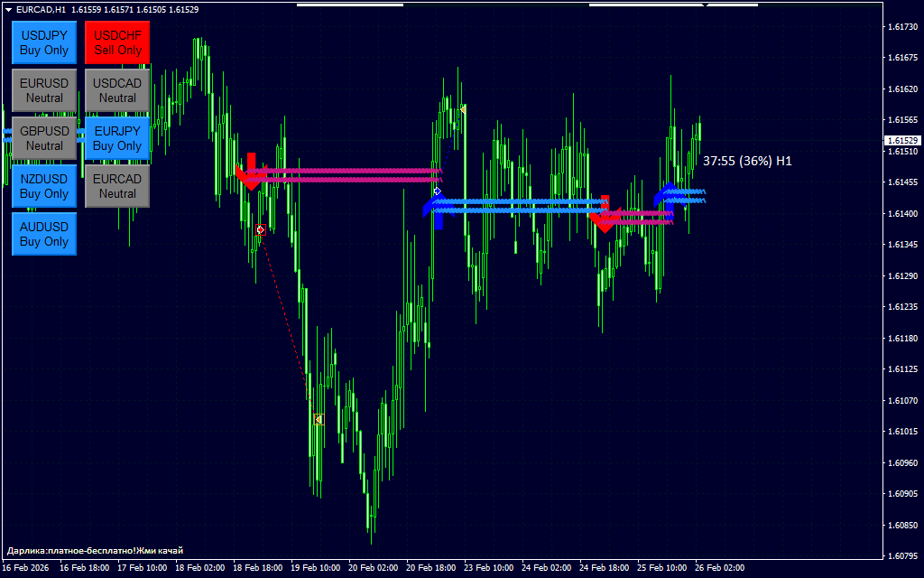Screen dimensions: 924x578
Task: Select the NZDUSD Buy Only button
Action: 44,186
